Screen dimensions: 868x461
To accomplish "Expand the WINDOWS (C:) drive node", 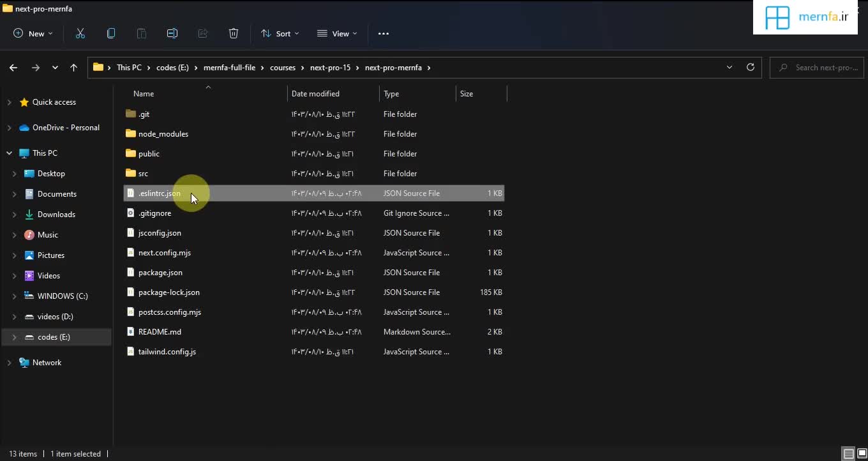I will click(14, 296).
